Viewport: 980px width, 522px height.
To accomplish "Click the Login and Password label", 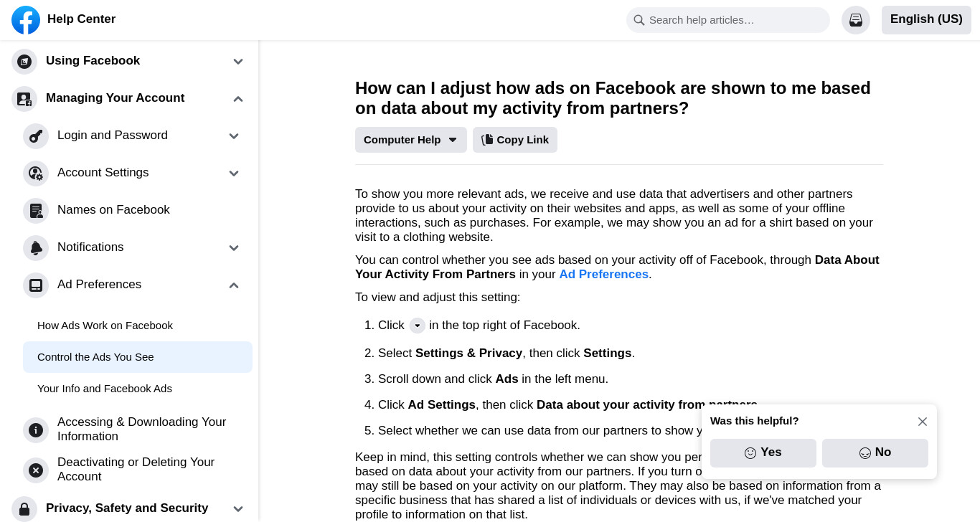I will 113,136.
